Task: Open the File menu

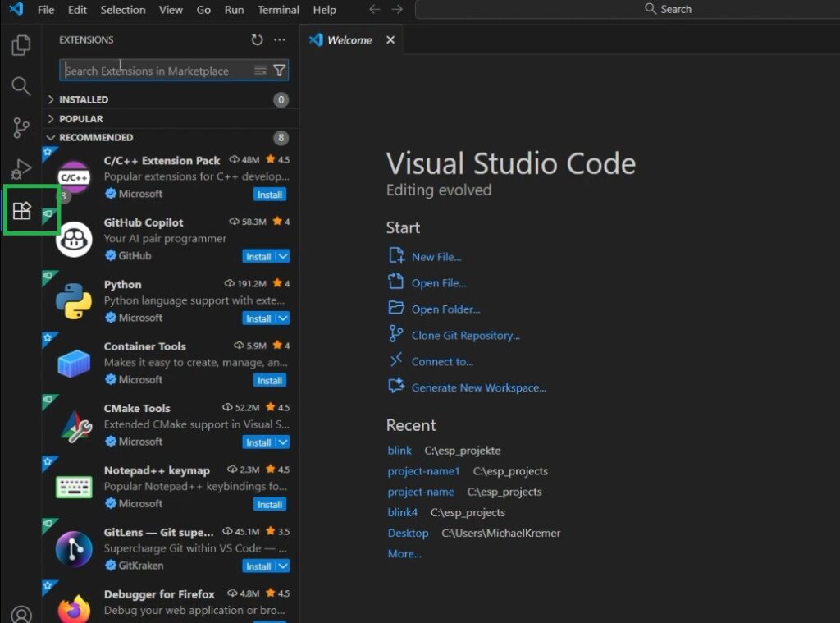Action: [x=46, y=10]
